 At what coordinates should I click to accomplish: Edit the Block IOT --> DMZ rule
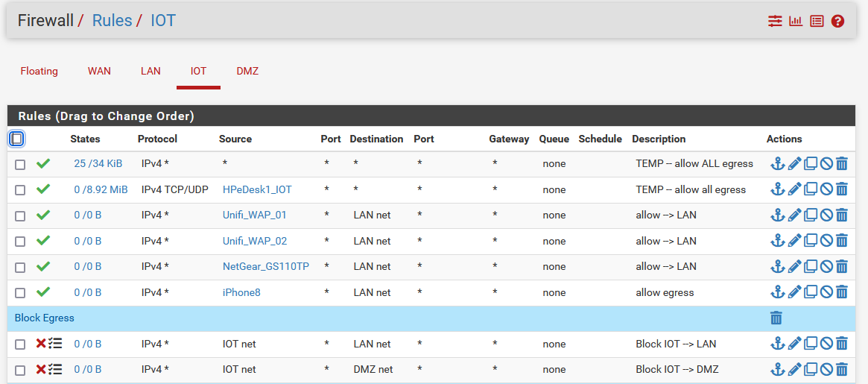coord(794,369)
